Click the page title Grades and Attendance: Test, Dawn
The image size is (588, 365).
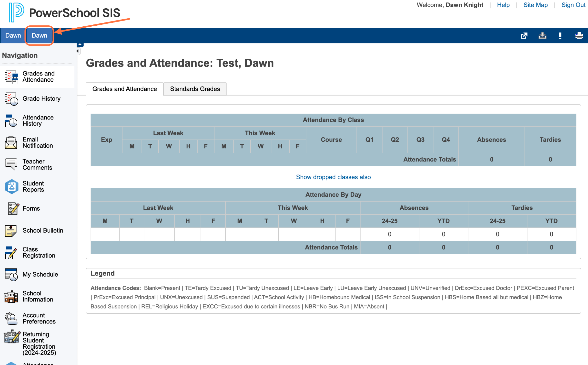click(180, 63)
